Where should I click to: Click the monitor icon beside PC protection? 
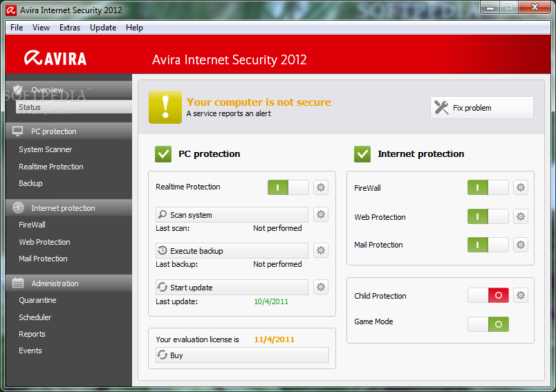click(x=18, y=131)
